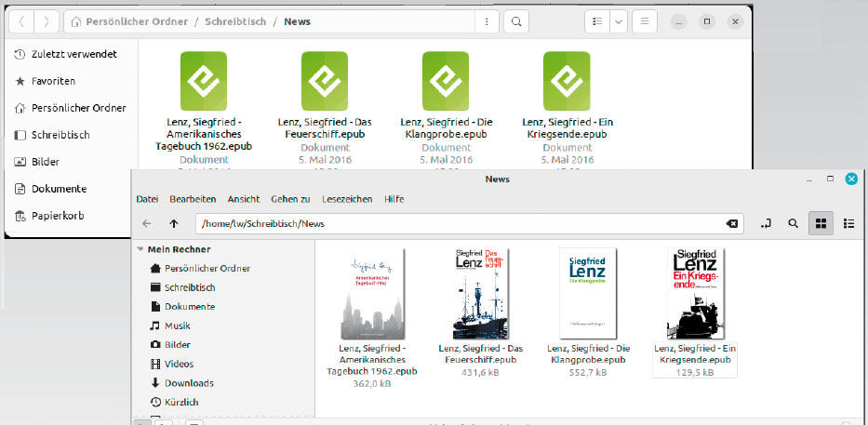Viewport: 868px width, 425px height.
Task: Open search in the Nautilus window
Action: (516, 21)
